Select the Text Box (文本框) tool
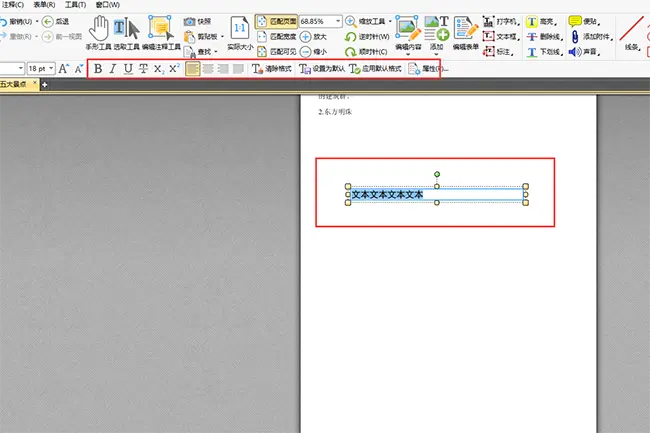The height and width of the screenshot is (433, 650). [501, 36]
